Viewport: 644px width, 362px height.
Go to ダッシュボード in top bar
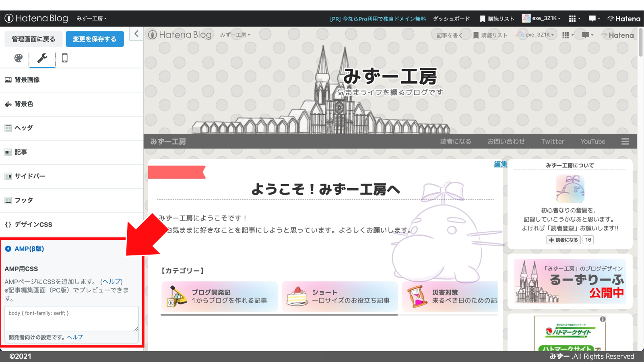(451, 19)
